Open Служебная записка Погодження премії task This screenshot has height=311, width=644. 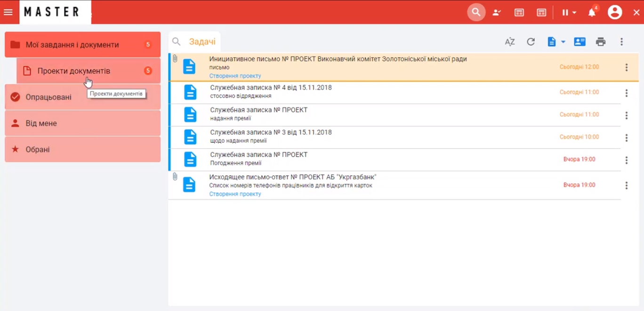click(x=394, y=160)
